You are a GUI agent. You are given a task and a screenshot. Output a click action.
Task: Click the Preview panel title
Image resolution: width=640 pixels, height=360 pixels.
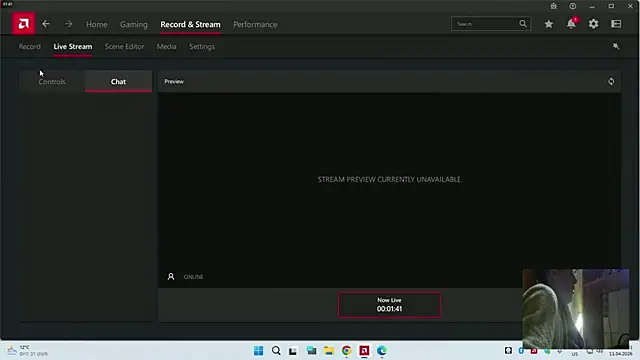[174, 81]
